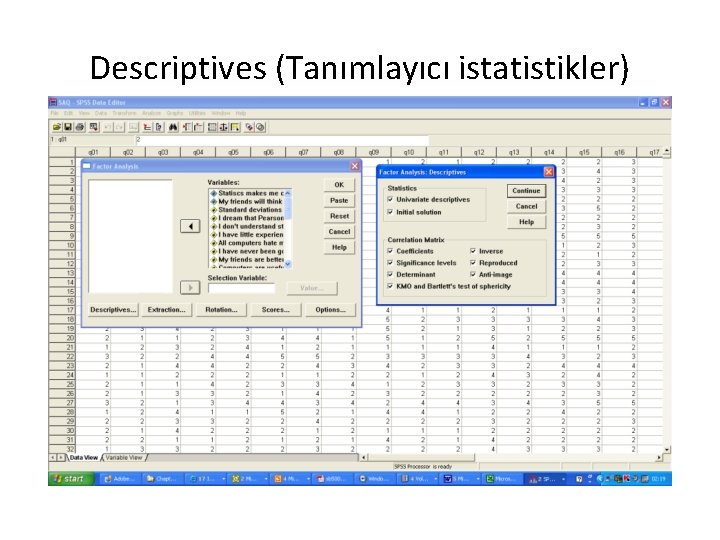
Task: Click the q15 column header
Action: (x=584, y=152)
